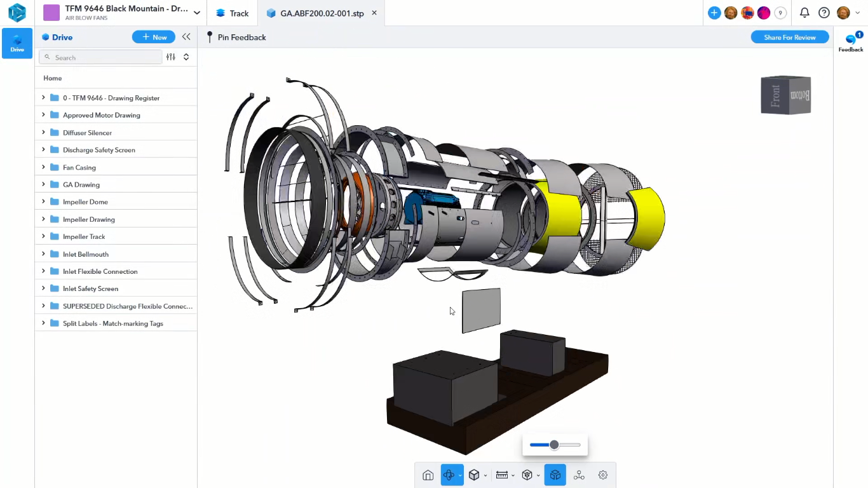Click the view cube display icon
Viewport: 868px width, 488px height.
click(x=474, y=475)
